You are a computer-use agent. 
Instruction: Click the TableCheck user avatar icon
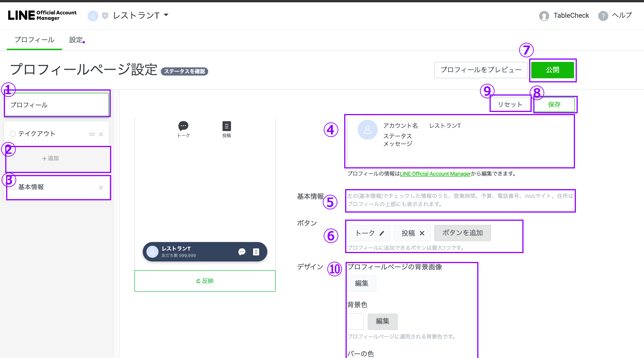(544, 16)
